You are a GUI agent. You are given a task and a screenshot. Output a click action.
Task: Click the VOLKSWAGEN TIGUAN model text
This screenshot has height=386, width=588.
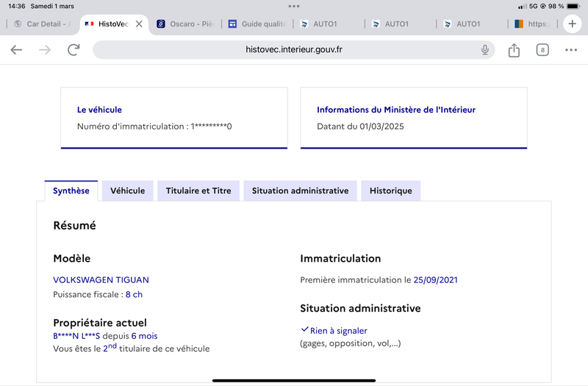(x=101, y=280)
